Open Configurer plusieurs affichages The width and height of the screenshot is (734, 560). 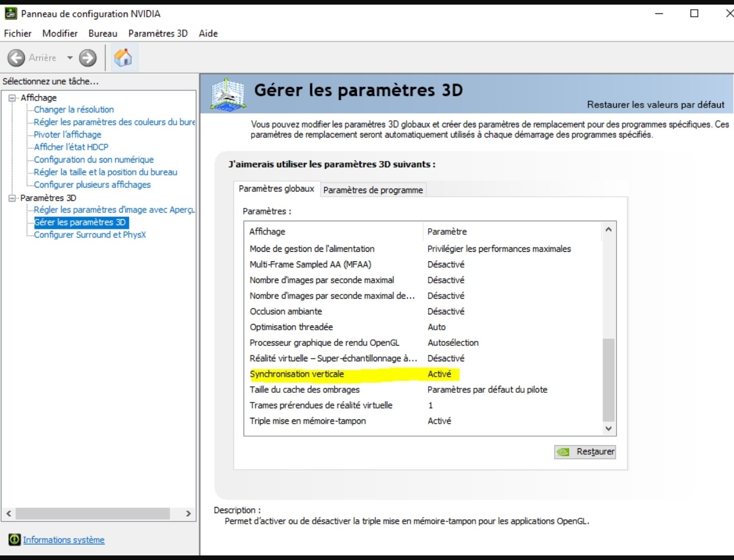pos(92,184)
